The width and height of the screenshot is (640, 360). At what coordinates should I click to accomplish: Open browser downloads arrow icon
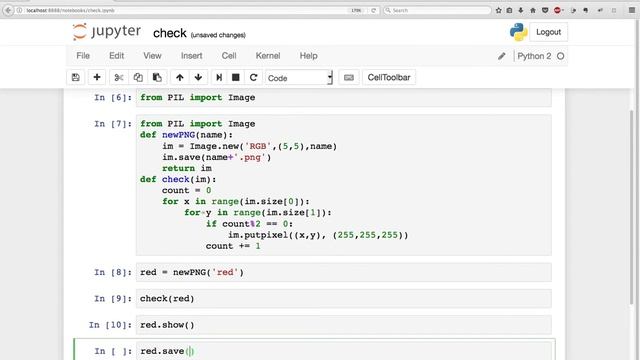(521, 10)
